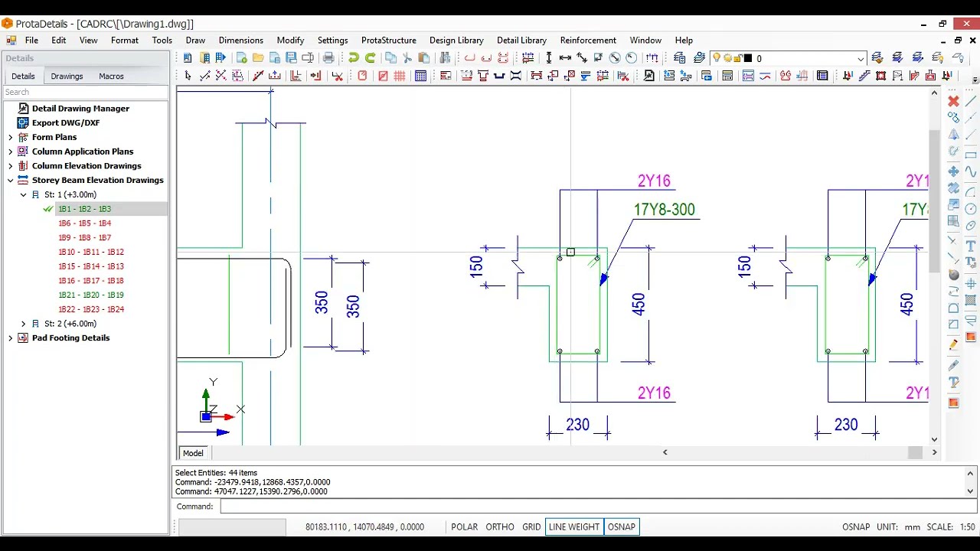980x551 pixels.
Task: Select the aligned dimension tool
Action: pos(582,58)
